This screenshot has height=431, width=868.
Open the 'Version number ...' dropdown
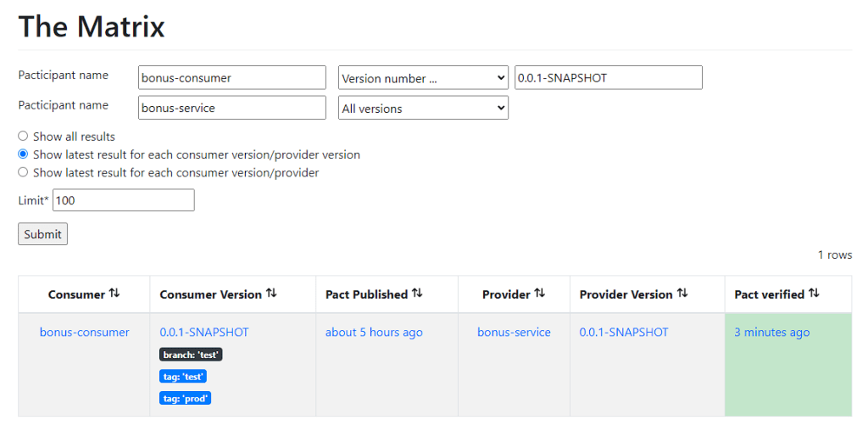tap(423, 78)
